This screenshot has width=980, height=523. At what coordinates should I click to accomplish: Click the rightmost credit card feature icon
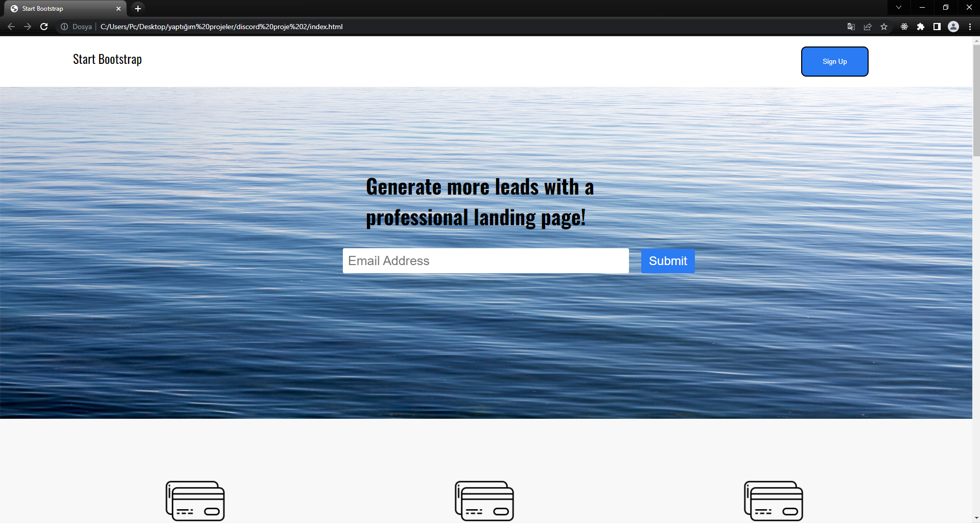pos(773,501)
